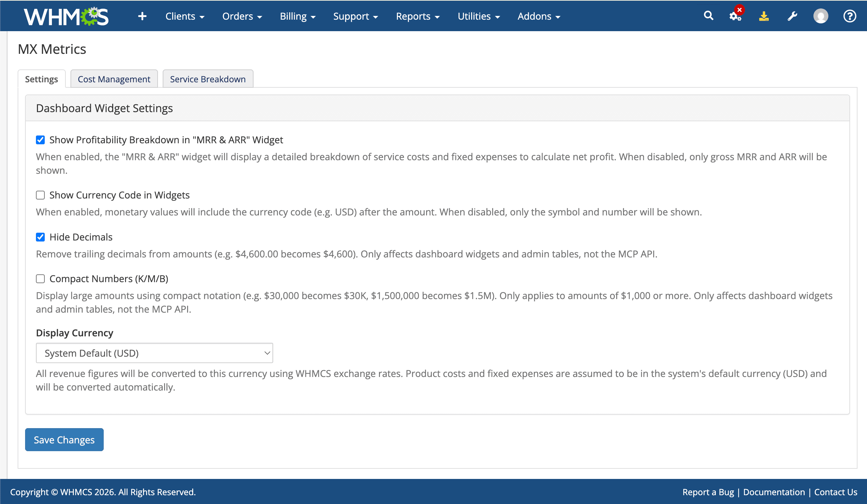Image resolution: width=867 pixels, height=504 pixels.
Task: Click the Show Currency Code in Widgets label
Action: [x=119, y=195]
